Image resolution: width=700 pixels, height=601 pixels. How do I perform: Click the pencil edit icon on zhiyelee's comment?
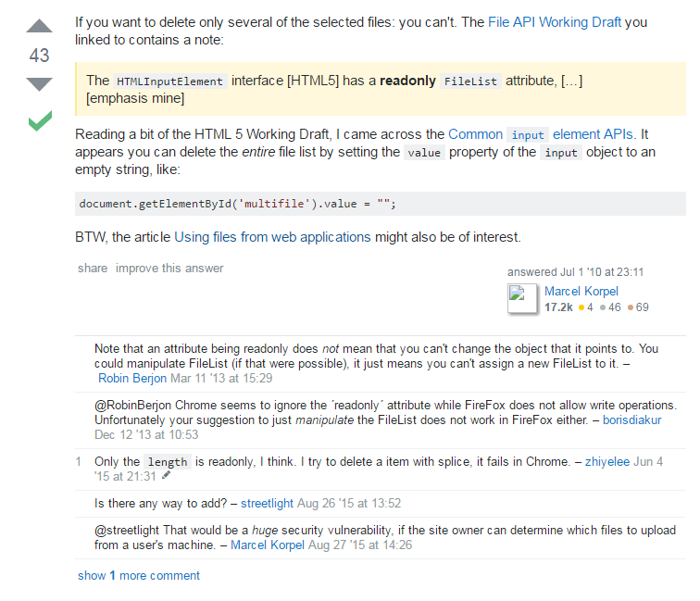(x=167, y=476)
